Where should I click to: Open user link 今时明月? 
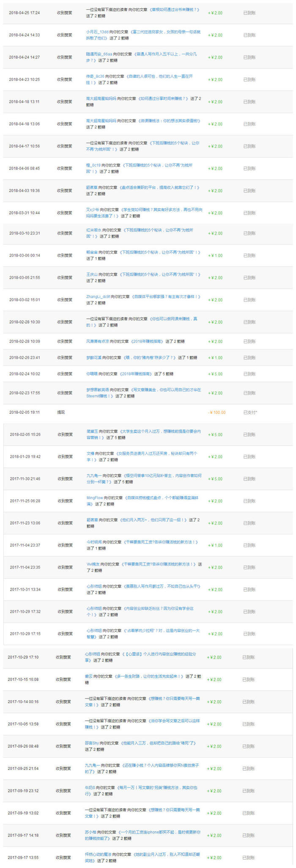(94, 542)
